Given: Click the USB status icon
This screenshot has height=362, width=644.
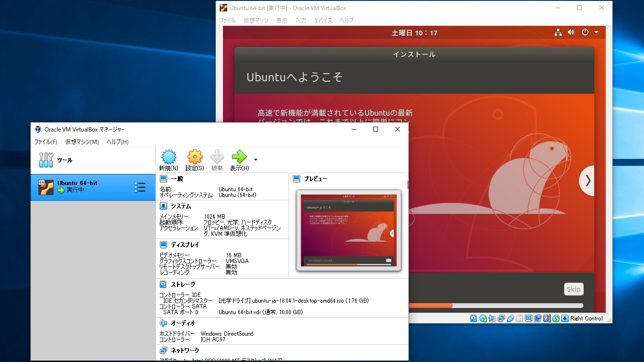Looking at the screenshot, I should coord(511,318).
